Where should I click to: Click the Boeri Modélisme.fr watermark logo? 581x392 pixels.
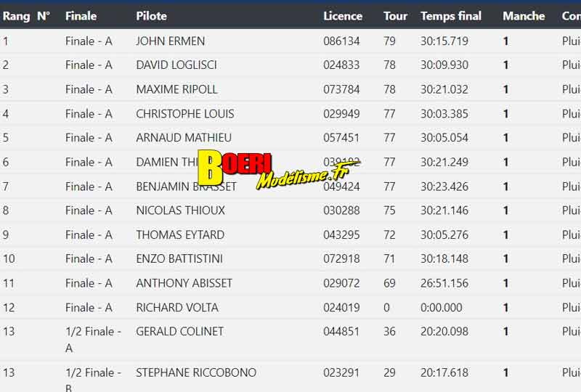coord(279,170)
